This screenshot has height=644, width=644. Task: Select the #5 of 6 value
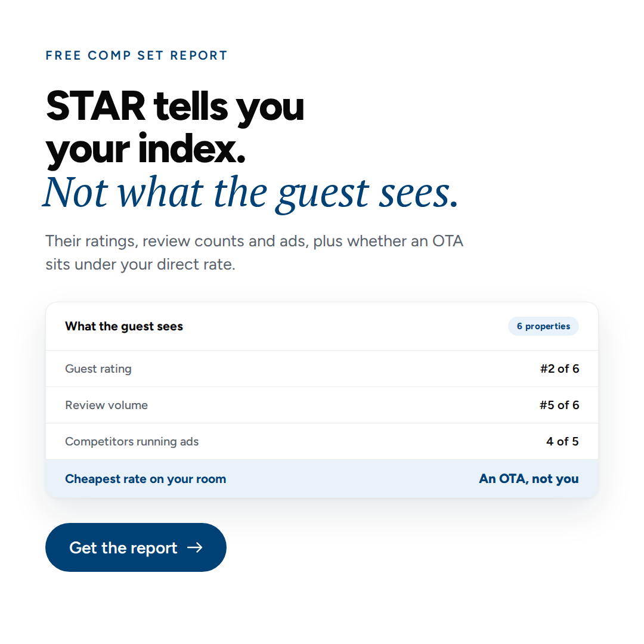559,405
